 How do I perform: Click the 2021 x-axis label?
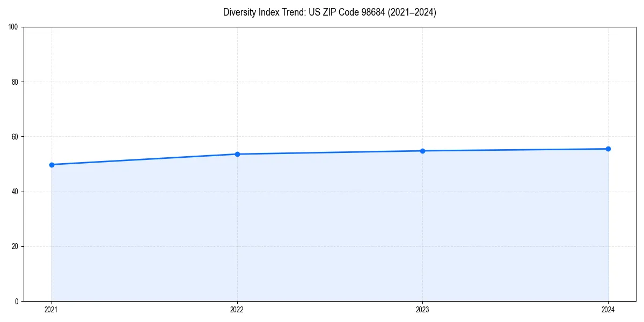click(52, 310)
